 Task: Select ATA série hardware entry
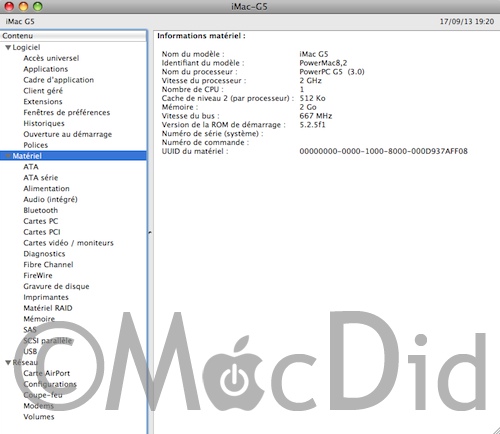tap(41, 178)
